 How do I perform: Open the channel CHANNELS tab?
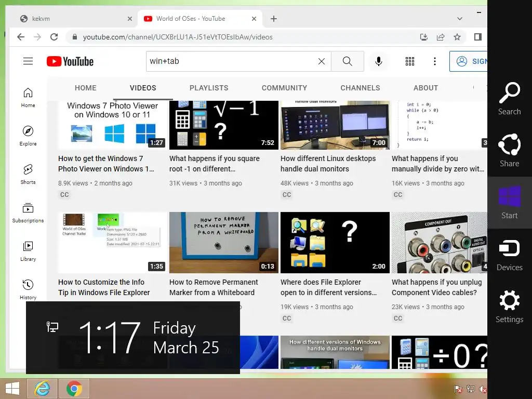(x=360, y=88)
